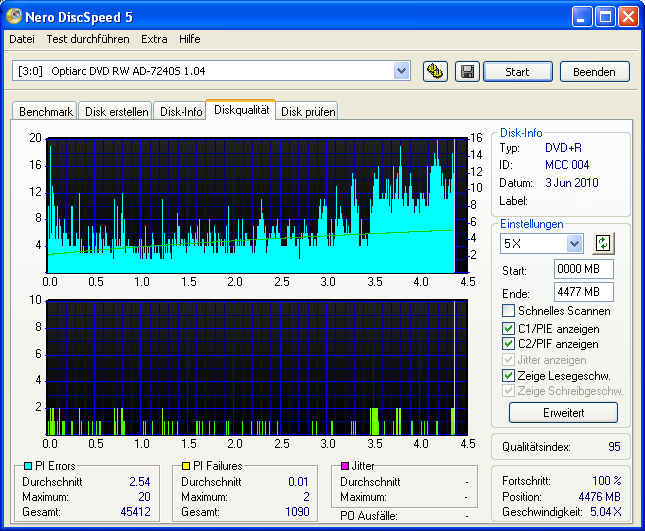Open the Test durchführen menu
This screenshot has width=645, height=531.
88,39
